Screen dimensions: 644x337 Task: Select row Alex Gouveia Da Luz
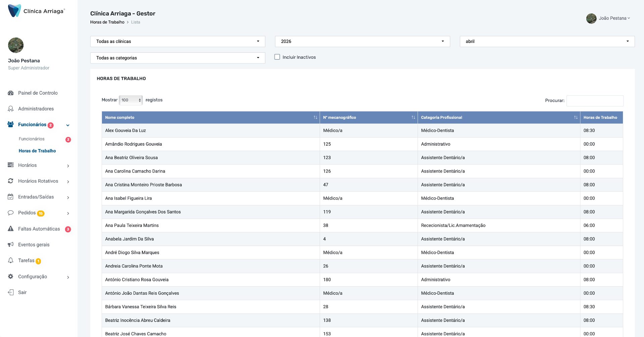click(362, 131)
